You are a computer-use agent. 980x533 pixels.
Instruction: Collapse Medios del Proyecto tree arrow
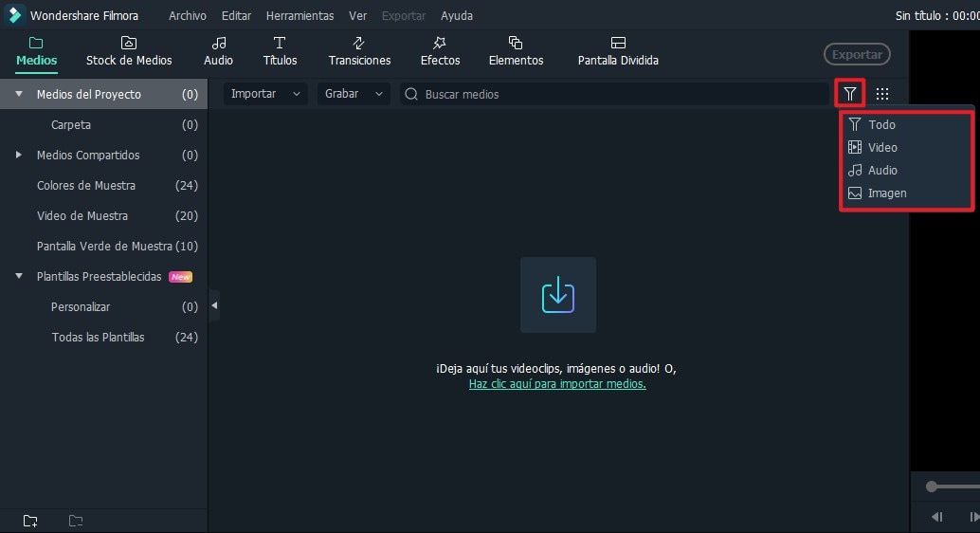pos(19,94)
